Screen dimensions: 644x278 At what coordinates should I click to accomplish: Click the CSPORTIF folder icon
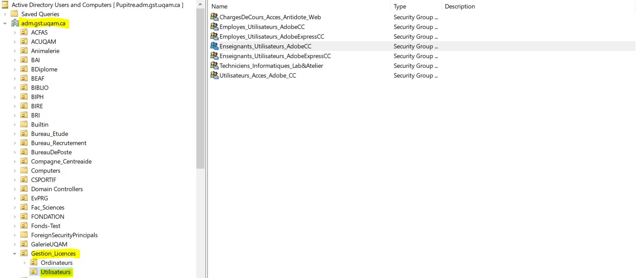pyautogui.click(x=24, y=179)
